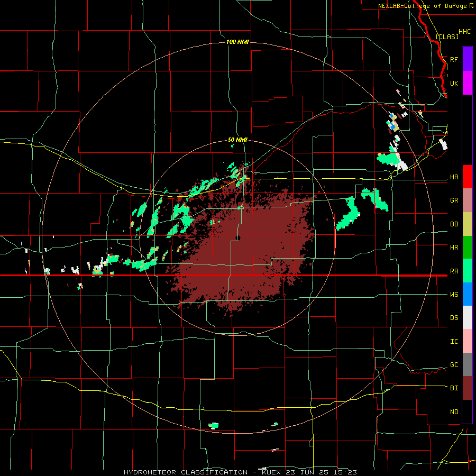Click the olive-yellow BD legend swatch
The image size is (476, 476).
pyautogui.click(x=467, y=224)
